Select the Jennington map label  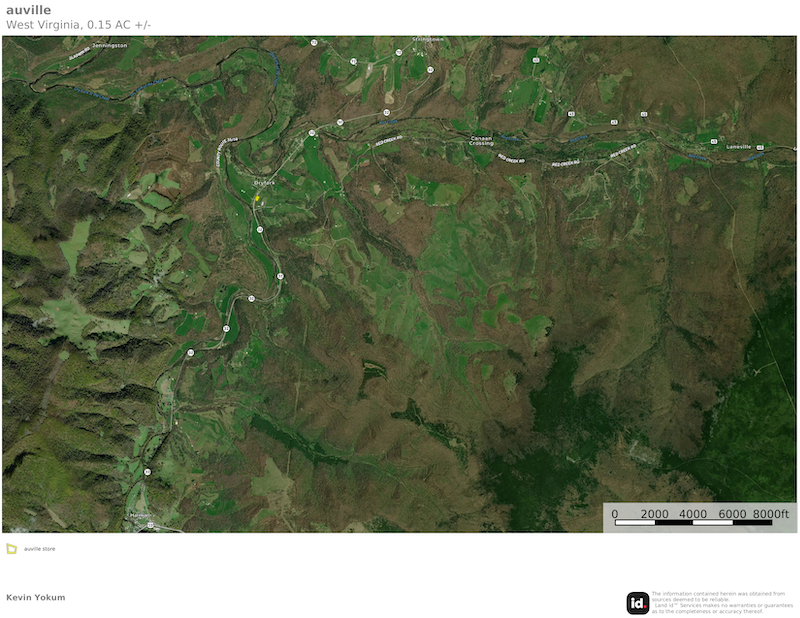point(109,45)
